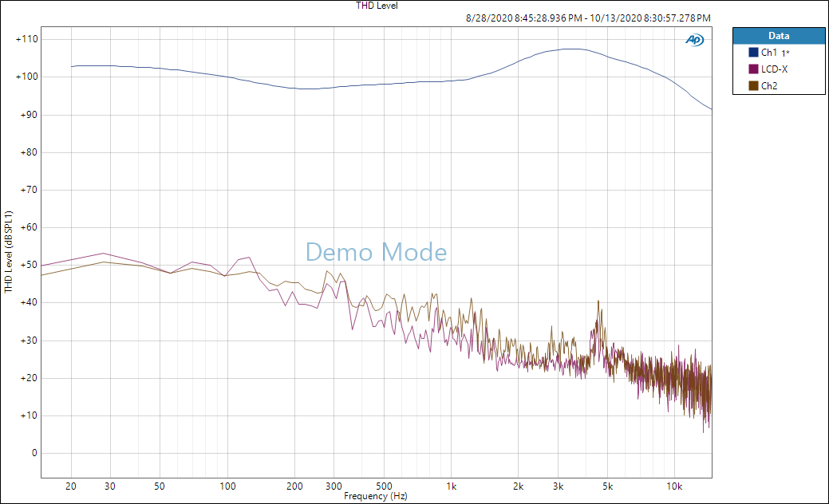Click the 300 Hz frequency axis tick

[334, 486]
